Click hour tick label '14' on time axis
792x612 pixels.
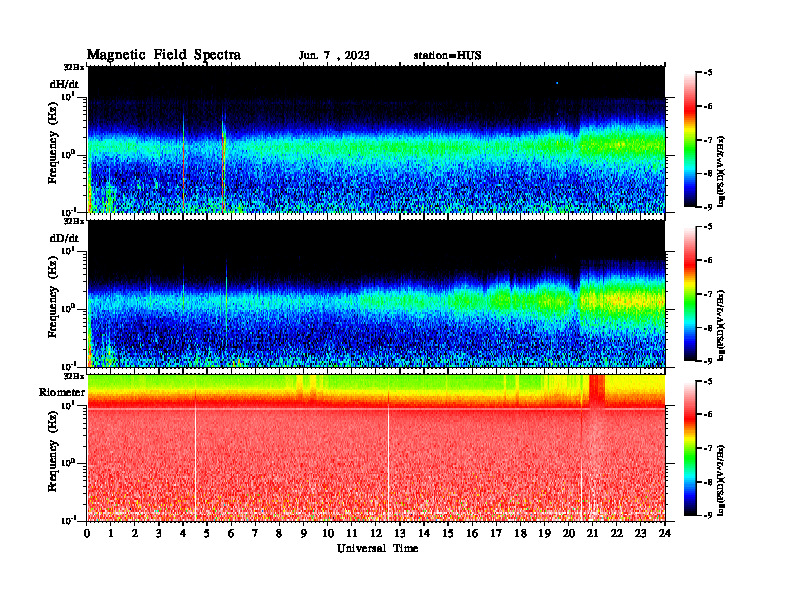(424, 533)
